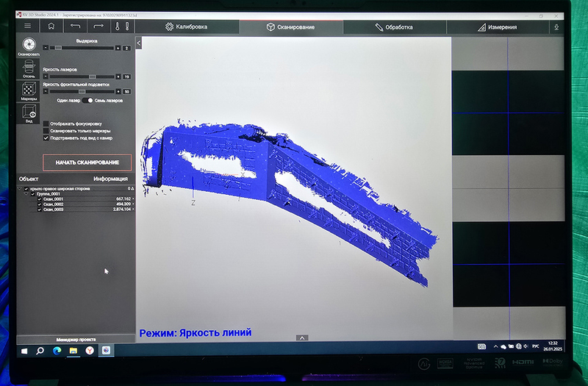
Task: Collapse the left panel with chevron arrow
Action: pyautogui.click(x=139, y=43)
